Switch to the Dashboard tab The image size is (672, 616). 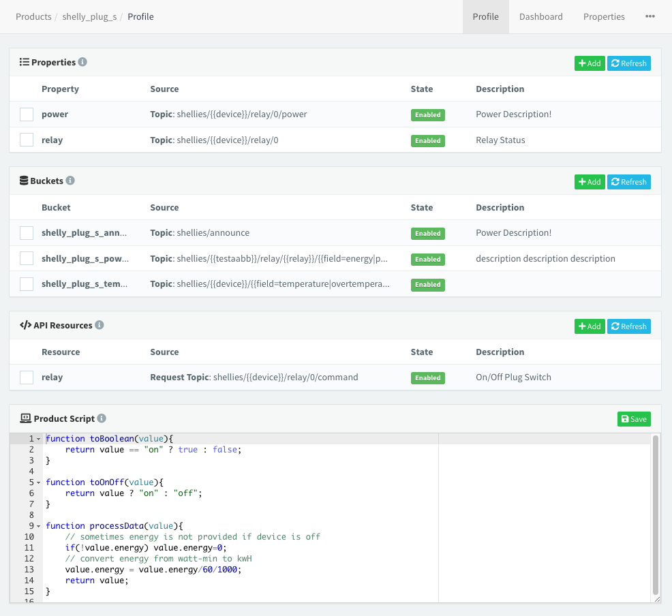(x=540, y=17)
